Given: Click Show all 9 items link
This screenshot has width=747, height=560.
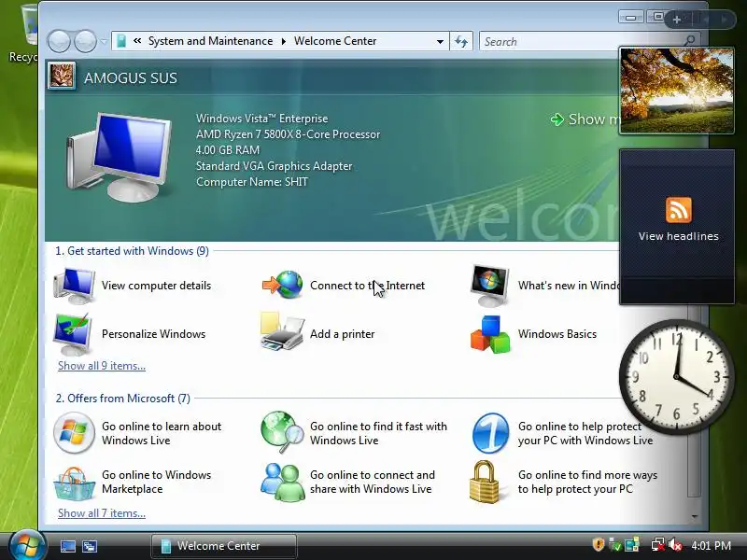Looking at the screenshot, I should tap(102, 366).
